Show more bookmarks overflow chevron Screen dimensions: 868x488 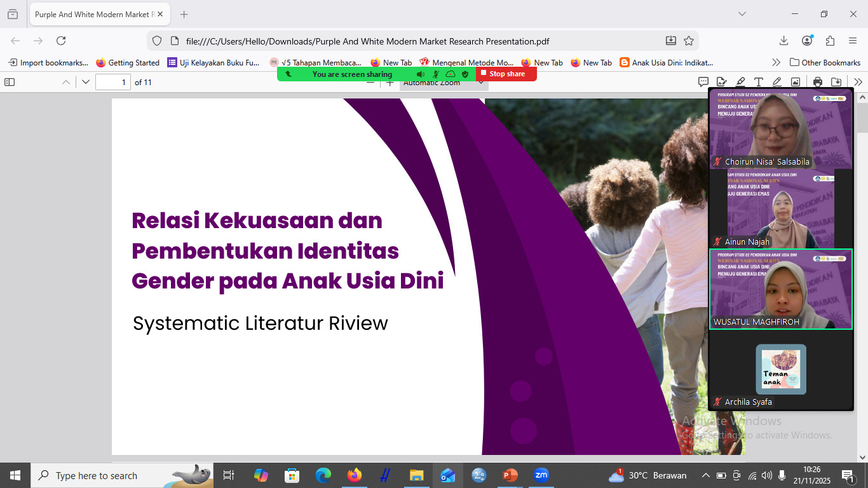(x=776, y=62)
